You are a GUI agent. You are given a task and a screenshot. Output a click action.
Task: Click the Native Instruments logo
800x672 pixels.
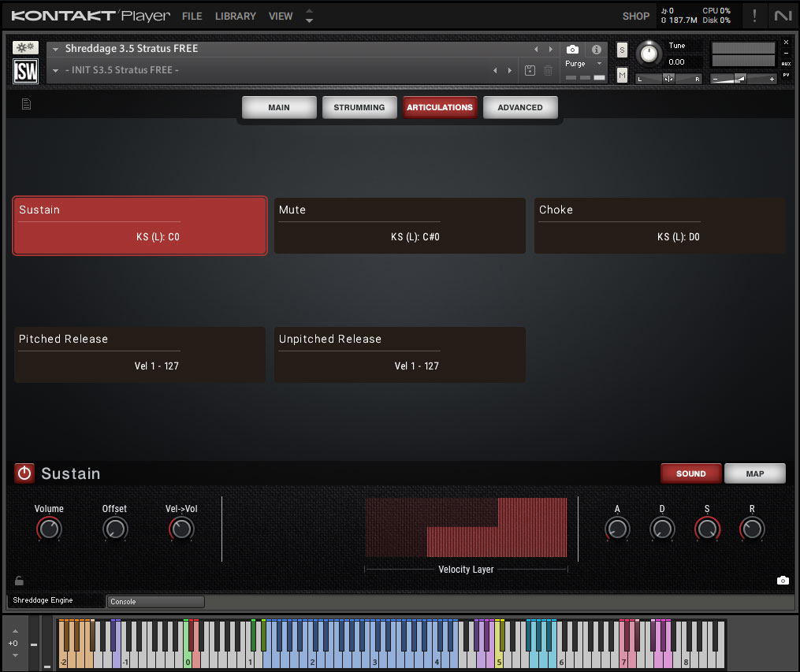pyautogui.click(x=783, y=15)
